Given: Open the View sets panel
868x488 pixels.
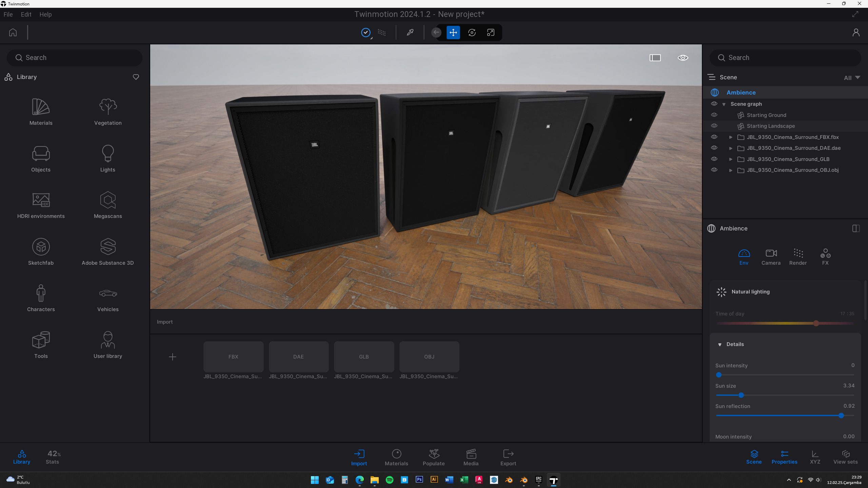Looking at the screenshot, I should pos(846,457).
